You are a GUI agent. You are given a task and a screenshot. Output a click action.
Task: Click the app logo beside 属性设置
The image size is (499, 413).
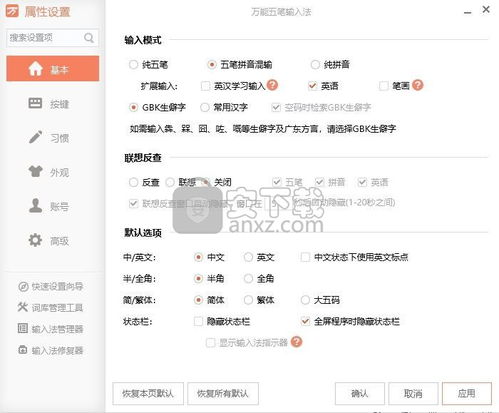click(x=12, y=11)
